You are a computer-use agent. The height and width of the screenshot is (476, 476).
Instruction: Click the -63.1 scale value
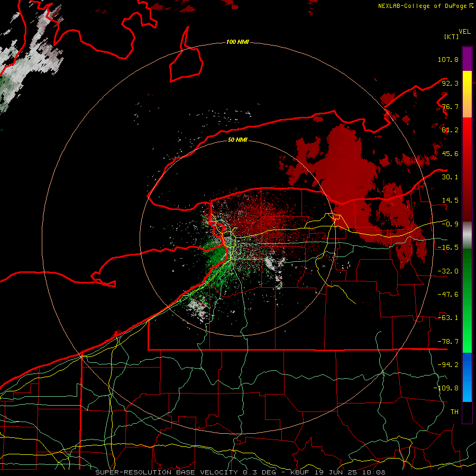click(x=448, y=318)
